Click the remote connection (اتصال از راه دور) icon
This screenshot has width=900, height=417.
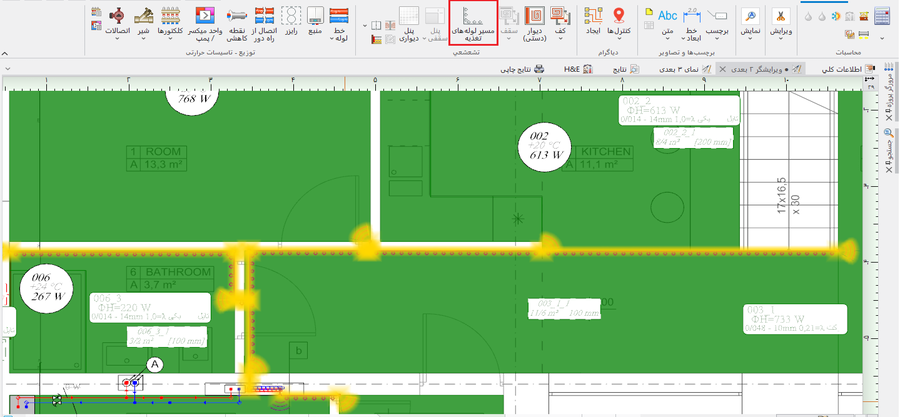coord(265,23)
